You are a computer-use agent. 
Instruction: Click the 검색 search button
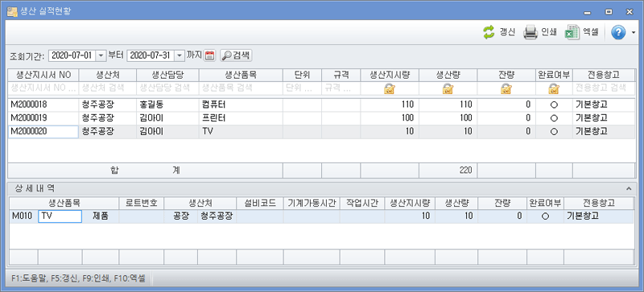236,56
